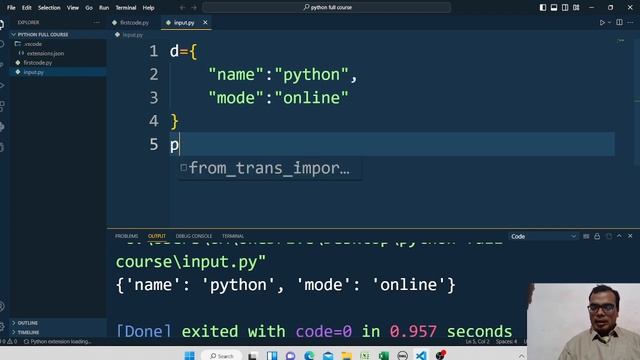Open the Selection menu
This screenshot has height=360, width=640.
(49, 7)
